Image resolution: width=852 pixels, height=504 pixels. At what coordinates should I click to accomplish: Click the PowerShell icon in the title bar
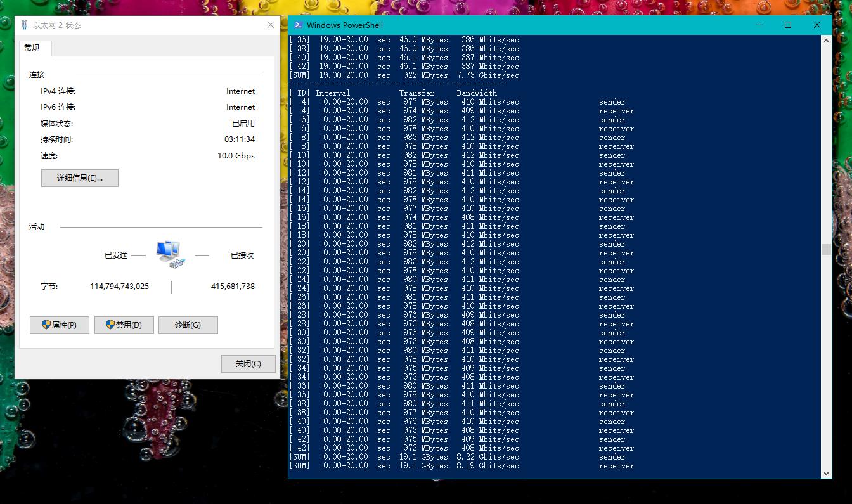(297, 25)
